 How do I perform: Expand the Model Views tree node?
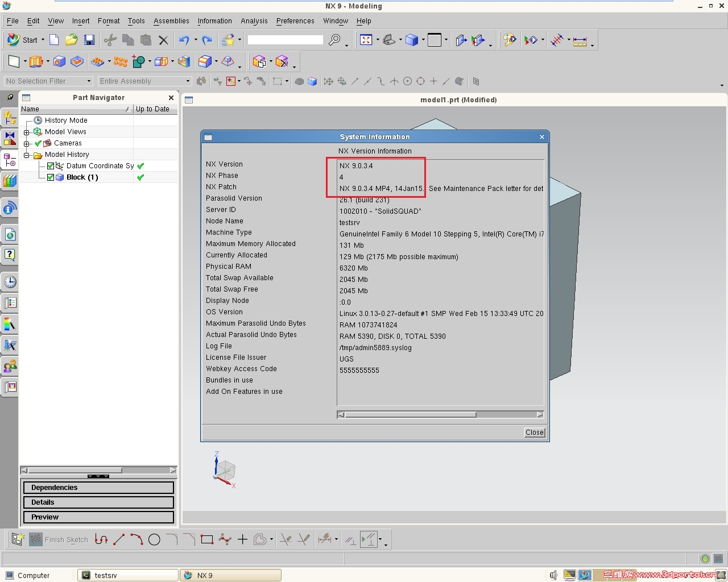(26, 132)
